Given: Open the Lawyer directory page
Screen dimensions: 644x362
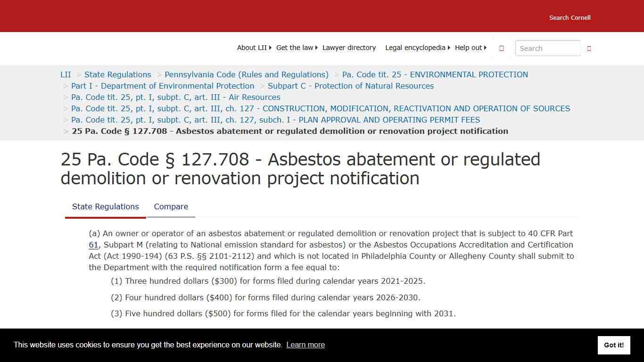Looking at the screenshot, I should [349, 48].
